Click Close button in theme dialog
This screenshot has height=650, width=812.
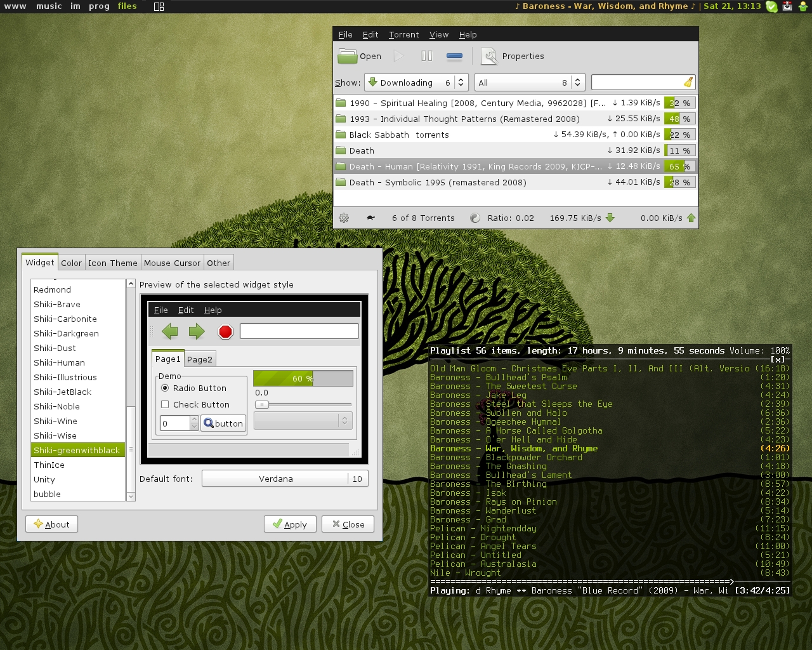pyautogui.click(x=348, y=524)
